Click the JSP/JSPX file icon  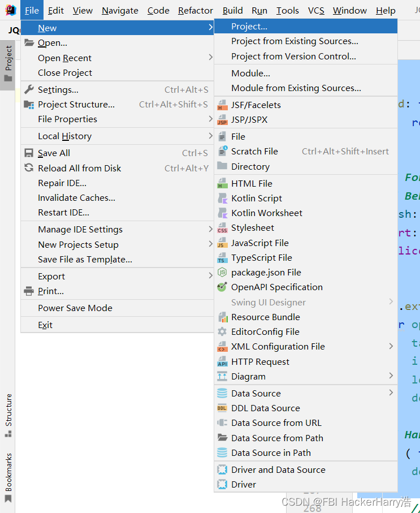click(x=222, y=120)
